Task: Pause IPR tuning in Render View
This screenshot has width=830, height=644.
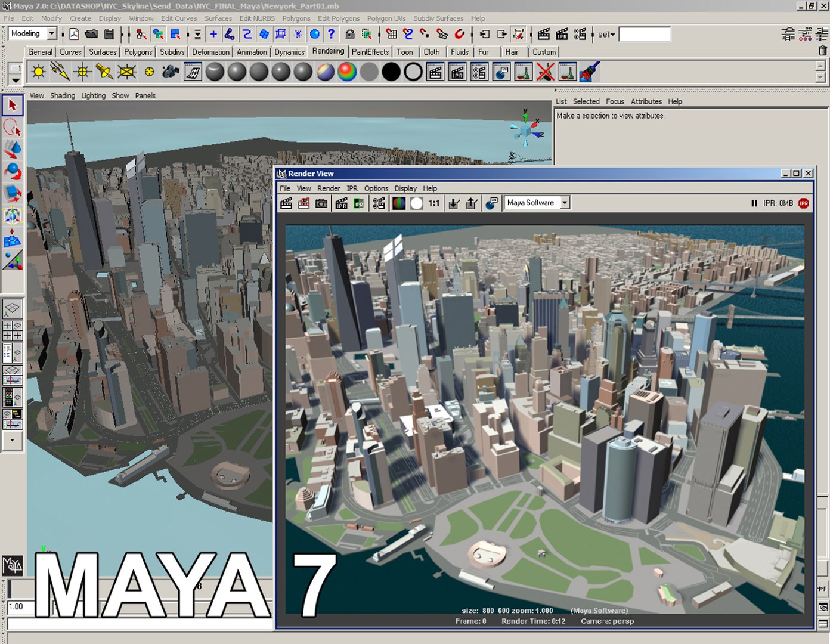Action: [x=754, y=203]
